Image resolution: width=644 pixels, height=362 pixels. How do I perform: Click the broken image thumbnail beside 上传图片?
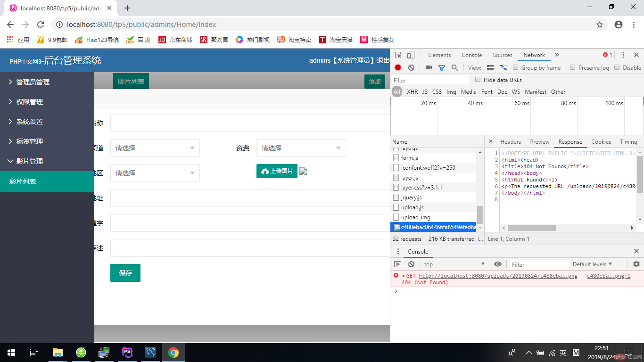(x=303, y=171)
